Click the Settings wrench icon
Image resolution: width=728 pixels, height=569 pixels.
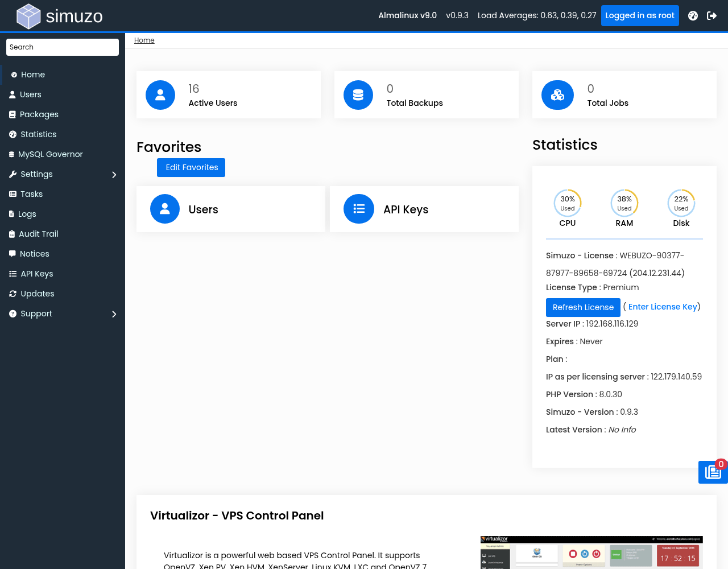[x=13, y=174]
